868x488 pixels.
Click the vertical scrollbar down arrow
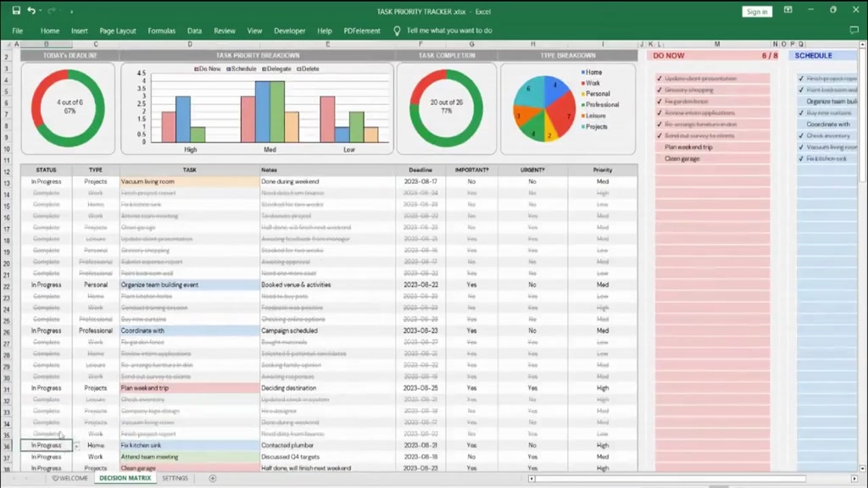point(862,468)
